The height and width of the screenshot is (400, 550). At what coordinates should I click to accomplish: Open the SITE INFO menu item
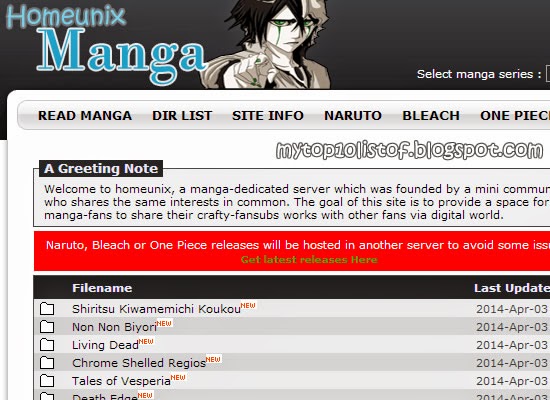(x=268, y=115)
